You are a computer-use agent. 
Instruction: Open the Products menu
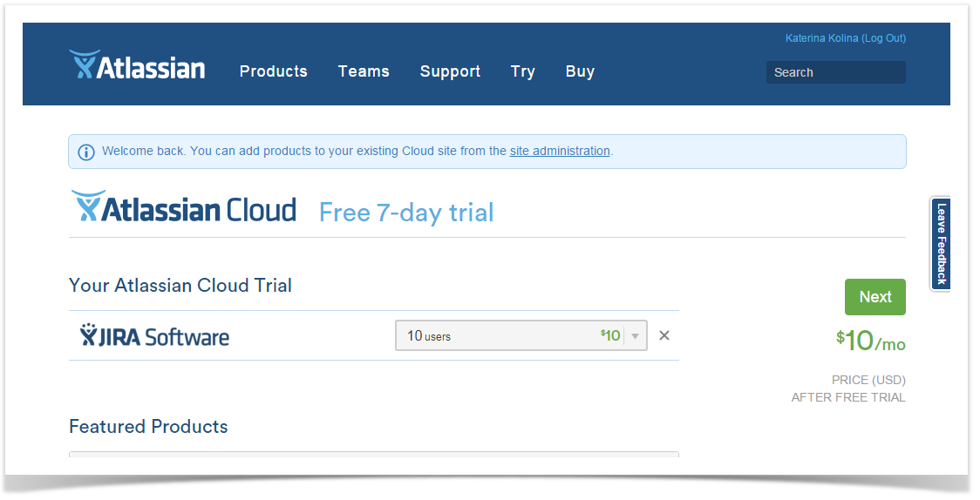(273, 71)
